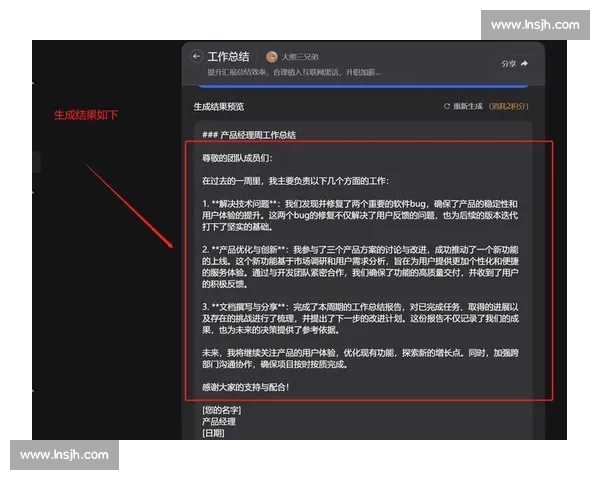Open the 分享 share option
Image resolution: width=600 pixels, height=480 pixels.
tap(509, 64)
